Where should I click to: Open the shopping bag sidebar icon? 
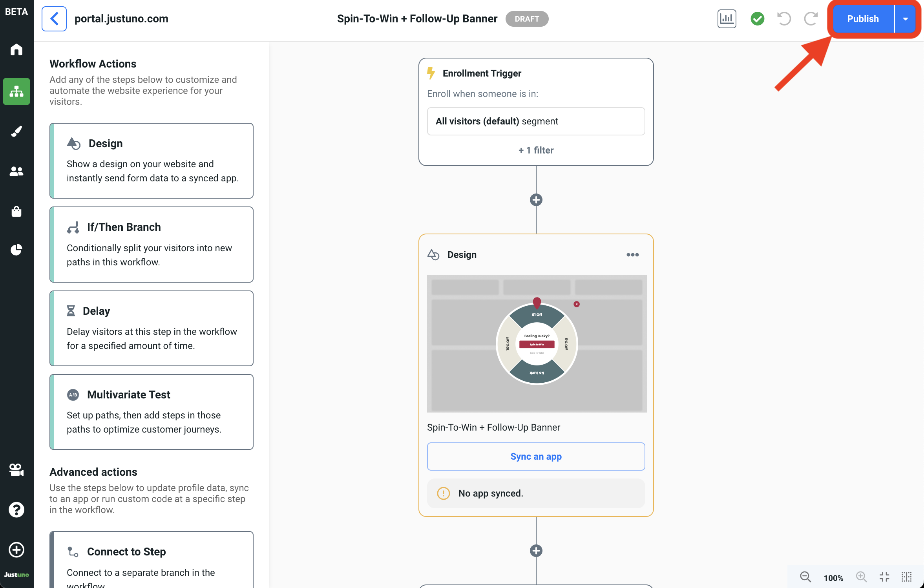pyautogui.click(x=16, y=212)
